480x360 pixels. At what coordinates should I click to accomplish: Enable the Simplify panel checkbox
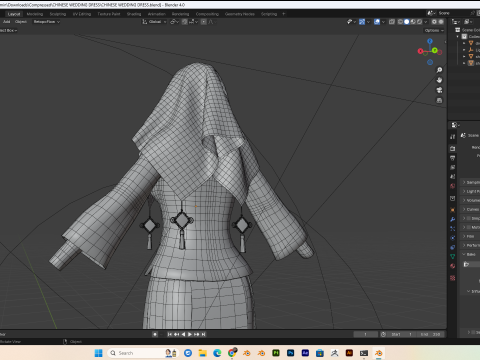(469, 218)
